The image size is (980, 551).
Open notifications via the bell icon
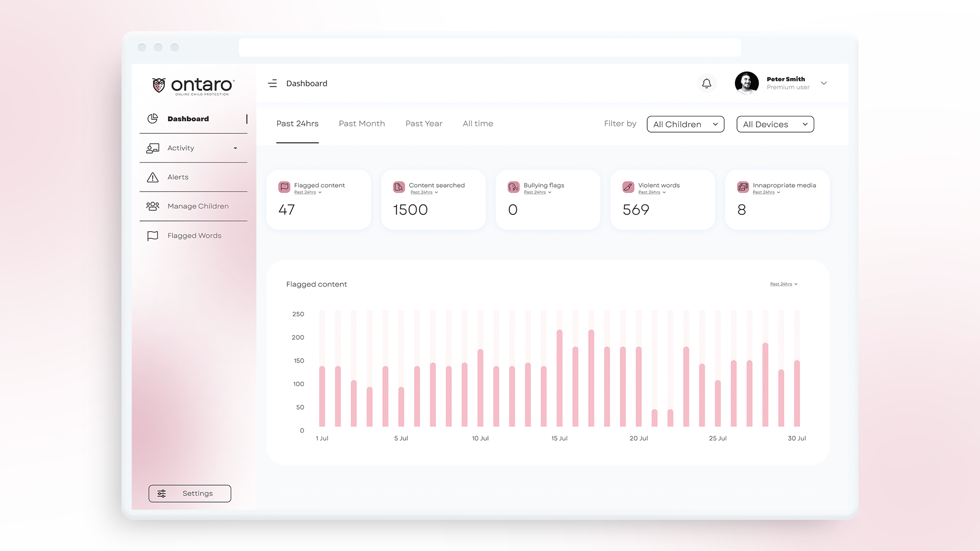(x=707, y=83)
